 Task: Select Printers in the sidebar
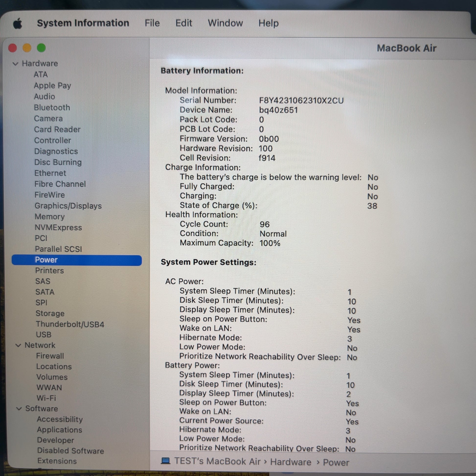(49, 271)
